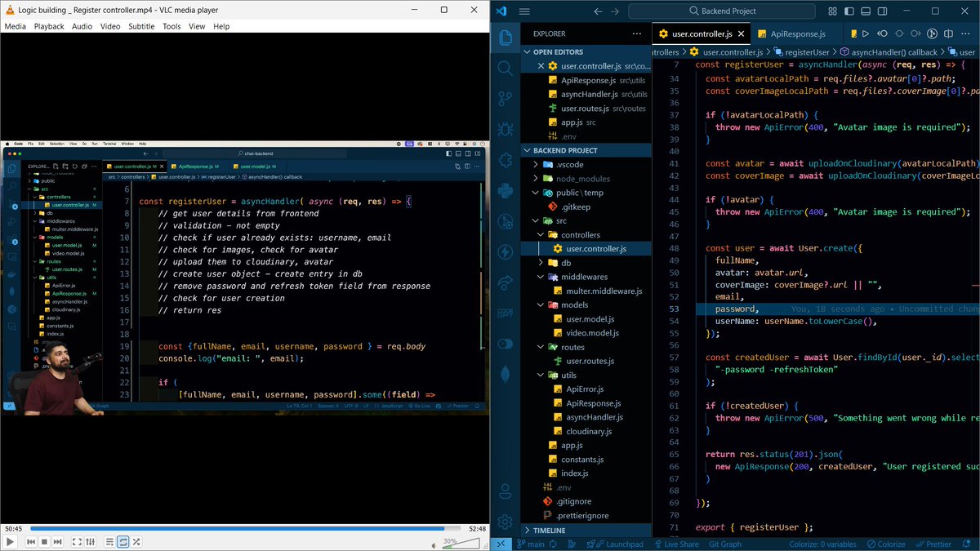Click Prettier in status bar
The width and height of the screenshot is (980, 551).
click(x=933, y=544)
